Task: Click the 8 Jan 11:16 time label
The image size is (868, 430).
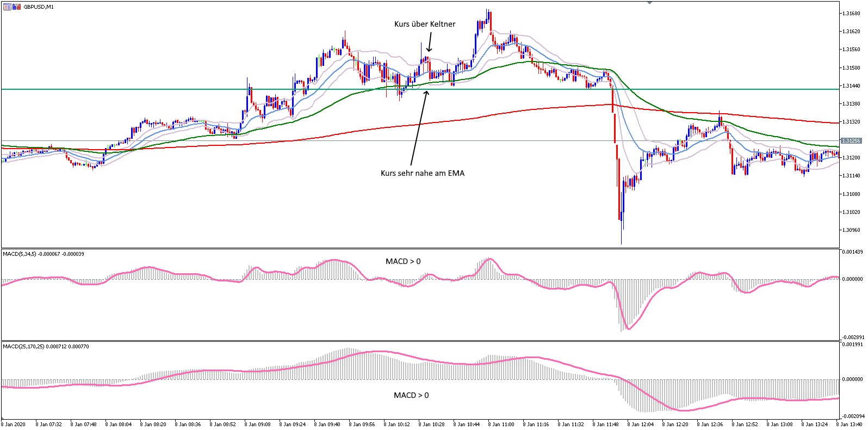Action: click(536, 424)
